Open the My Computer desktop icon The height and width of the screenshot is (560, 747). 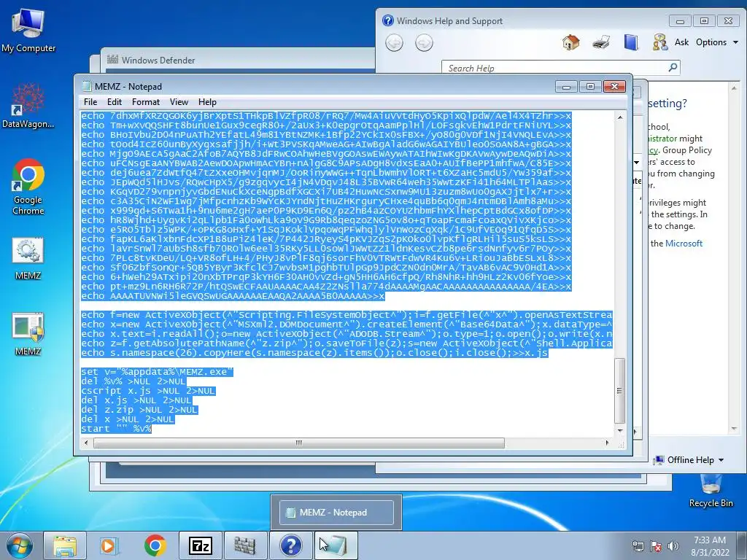28,30
